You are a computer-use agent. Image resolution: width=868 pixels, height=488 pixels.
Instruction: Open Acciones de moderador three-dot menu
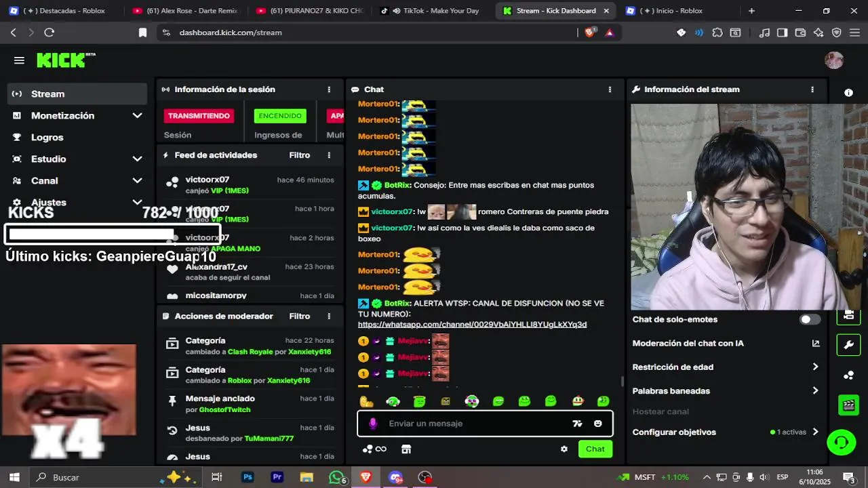point(329,317)
